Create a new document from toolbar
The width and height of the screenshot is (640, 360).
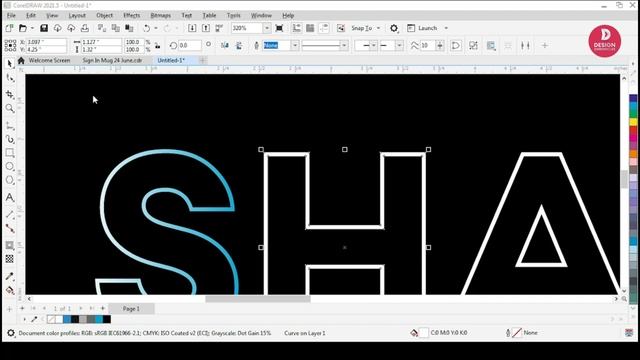click(x=9, y=28)
